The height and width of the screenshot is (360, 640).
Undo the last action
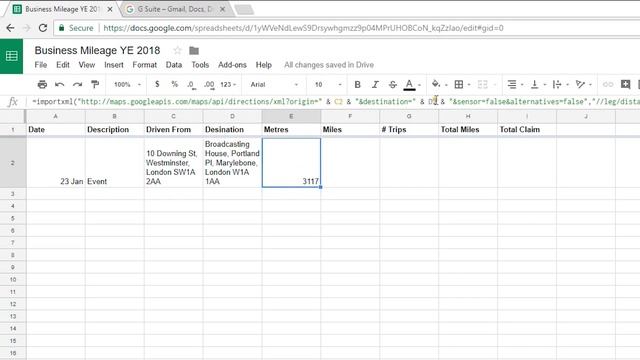coord(60,84)
